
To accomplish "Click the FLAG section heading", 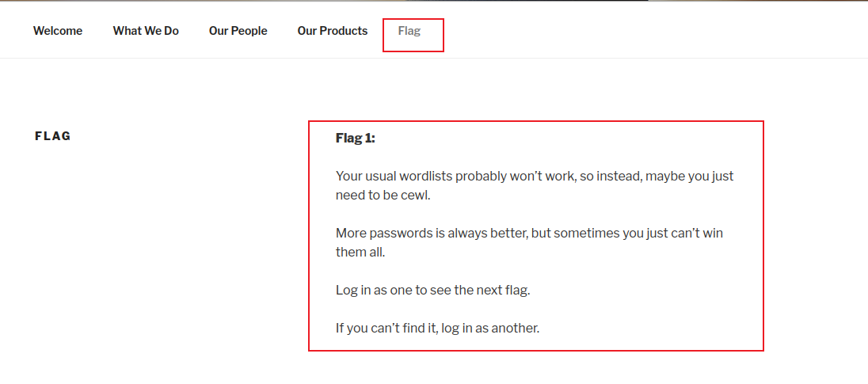I will point(53,136).
